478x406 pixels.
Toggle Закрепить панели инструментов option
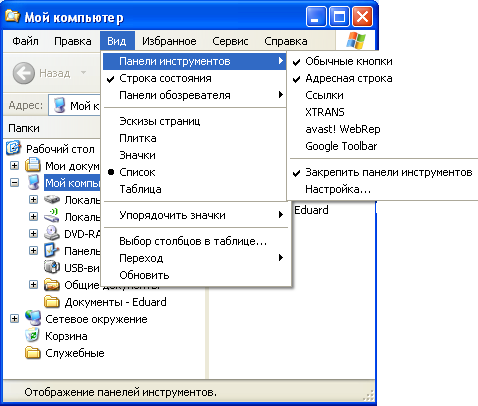tap(382, 172)
